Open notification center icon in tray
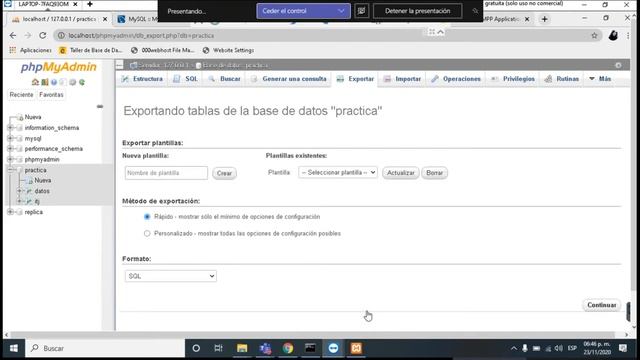This screenshot has height=360, width=640. coord(623,348)
